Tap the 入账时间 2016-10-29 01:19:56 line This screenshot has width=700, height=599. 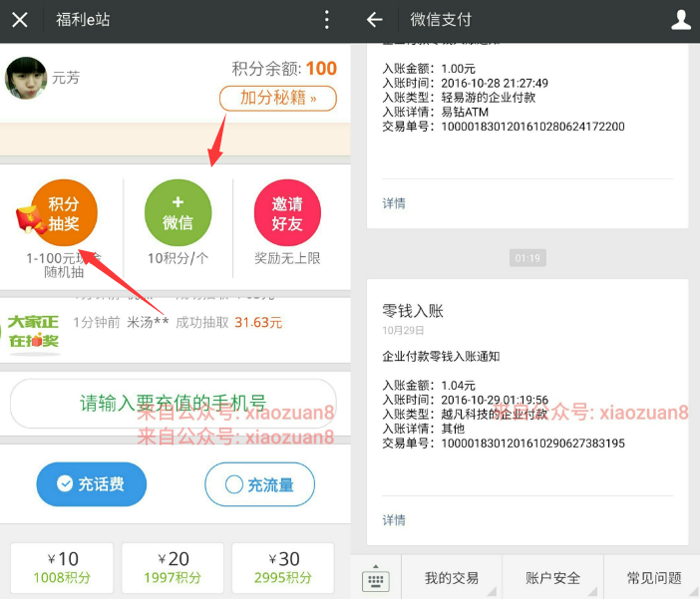point(466,400)
